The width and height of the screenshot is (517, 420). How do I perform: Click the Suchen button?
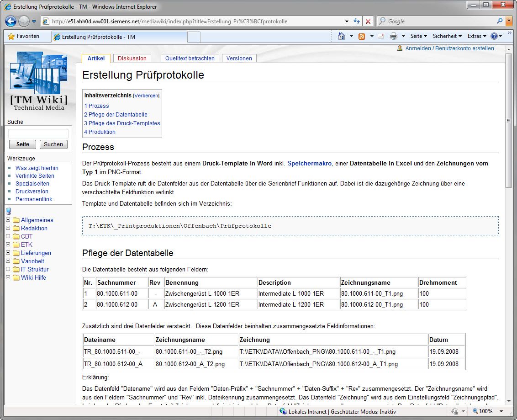tap(53, 144)
